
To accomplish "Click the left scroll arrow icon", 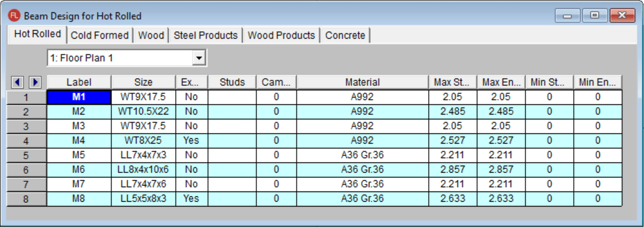I will pyautogui.click(x=17, y=82).
